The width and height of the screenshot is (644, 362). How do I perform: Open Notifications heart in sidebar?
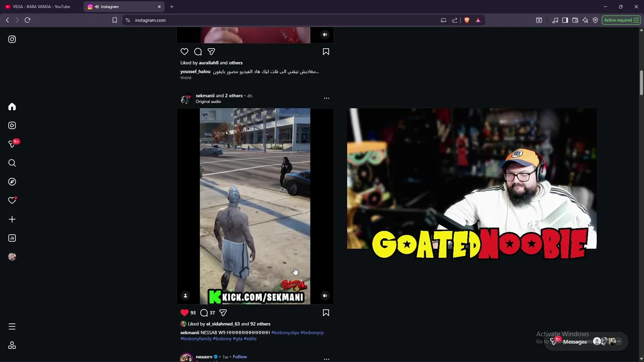12,200
